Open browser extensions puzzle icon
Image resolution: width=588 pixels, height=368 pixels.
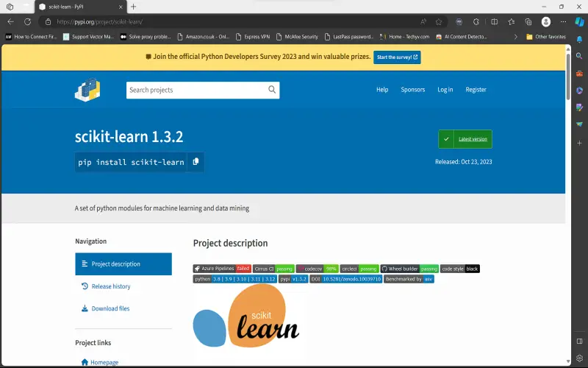[x=476, y=21]
